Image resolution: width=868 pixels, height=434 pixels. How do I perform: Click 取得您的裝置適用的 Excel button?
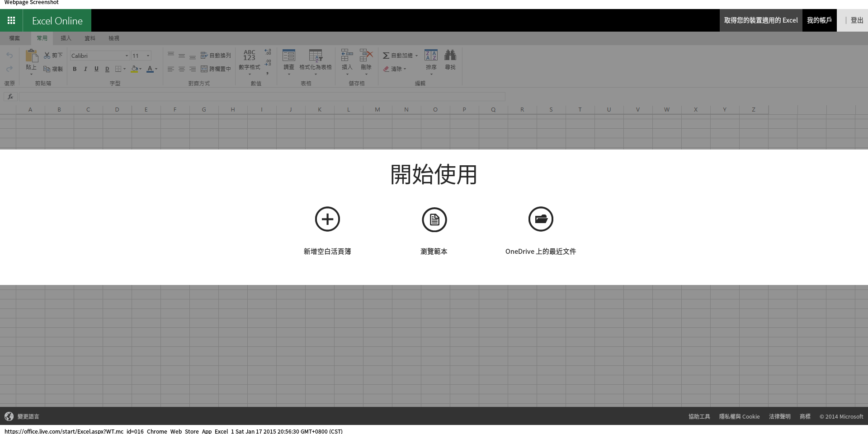pyautogui.click(x=761, y=20)
